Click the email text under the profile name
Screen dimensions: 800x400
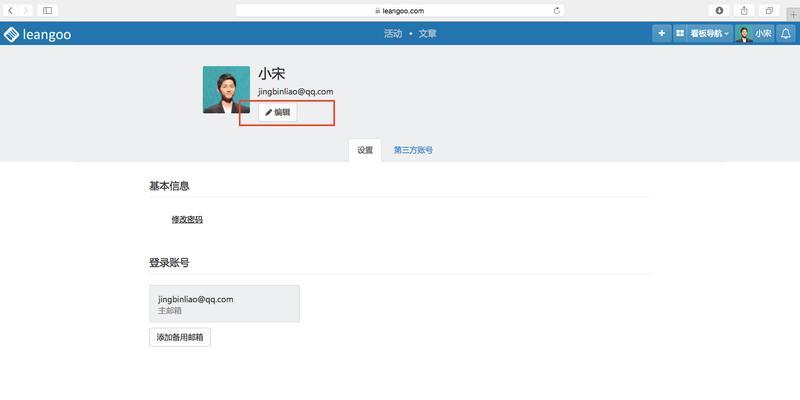click(x=295, y=92)
